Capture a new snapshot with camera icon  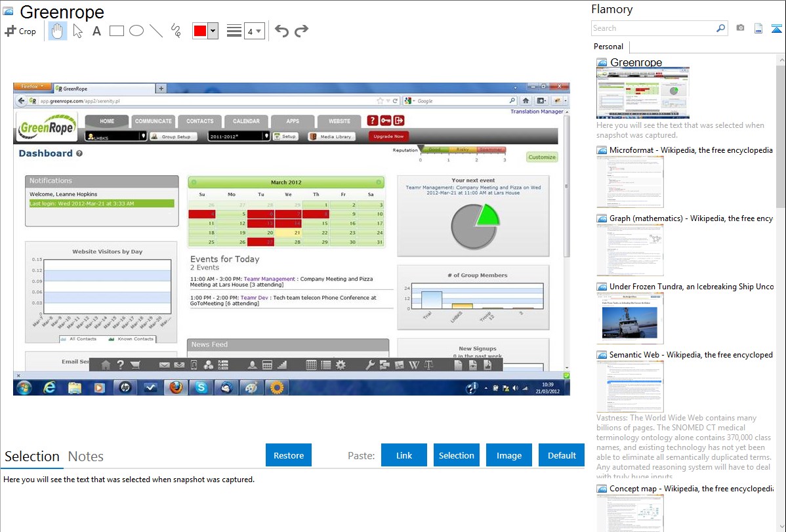point(740,28)
